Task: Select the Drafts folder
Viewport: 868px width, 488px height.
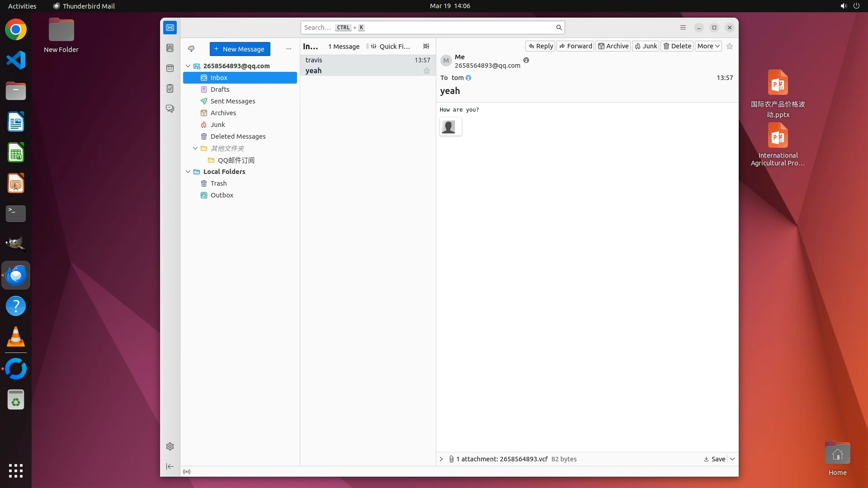Action: point(220,89)
